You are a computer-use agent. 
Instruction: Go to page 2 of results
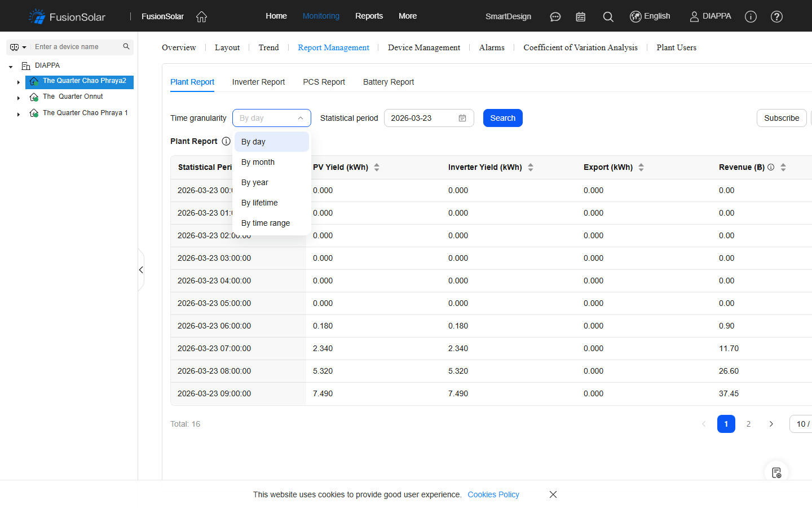point(748,424)
